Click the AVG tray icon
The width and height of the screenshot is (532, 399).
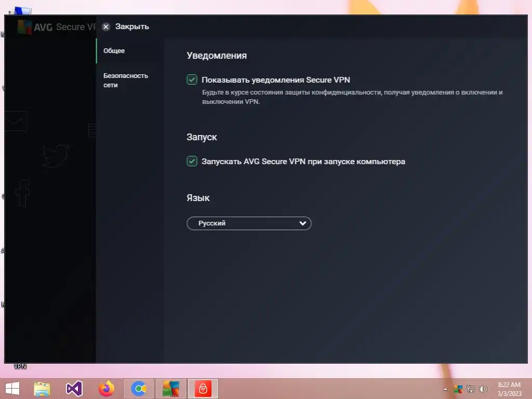[458, 389]
